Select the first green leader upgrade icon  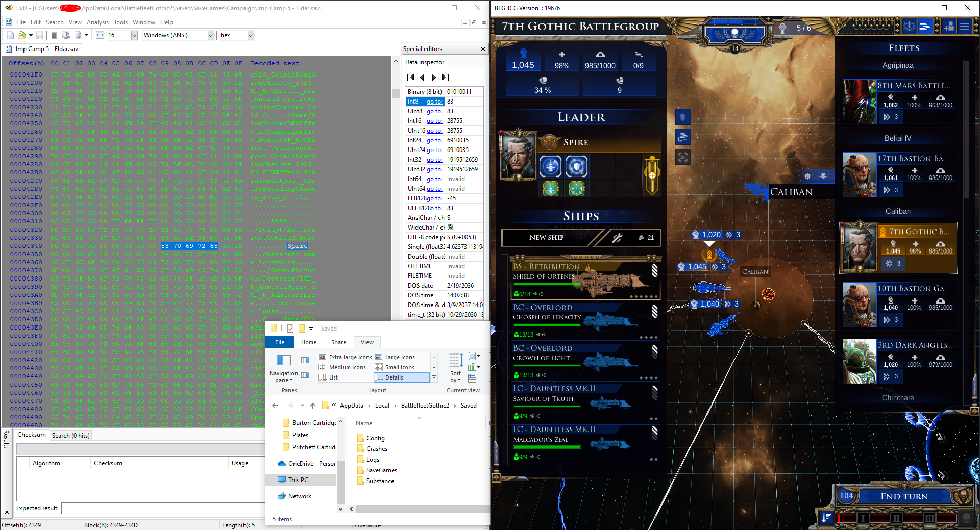pyautogui.click(x=550, y=189)
